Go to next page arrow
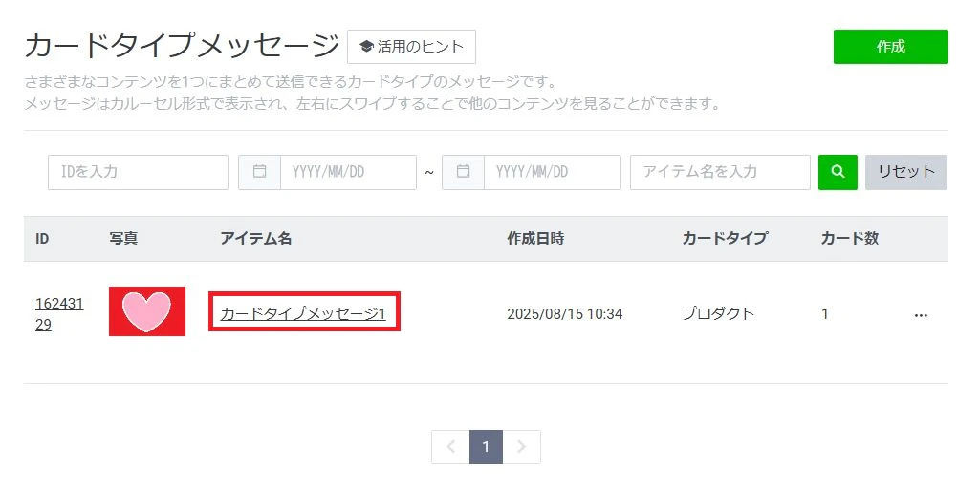980x490 pixels. coord(521,446)
